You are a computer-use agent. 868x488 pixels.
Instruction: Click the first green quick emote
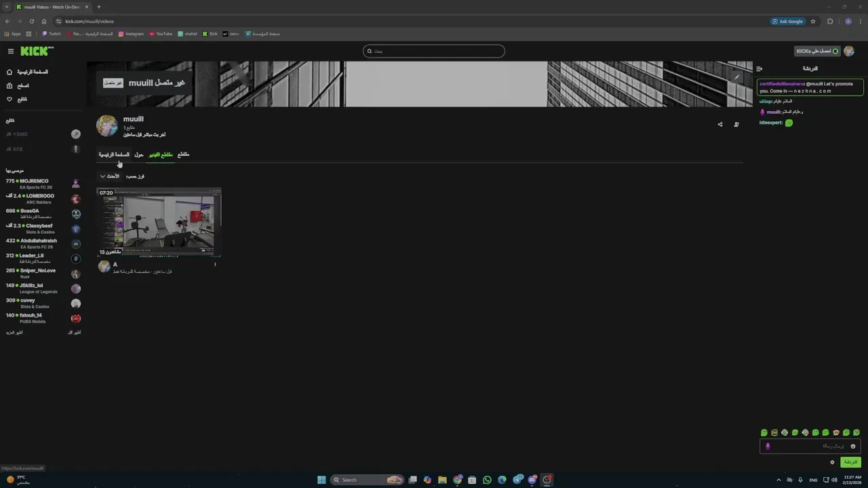[764, 432]
